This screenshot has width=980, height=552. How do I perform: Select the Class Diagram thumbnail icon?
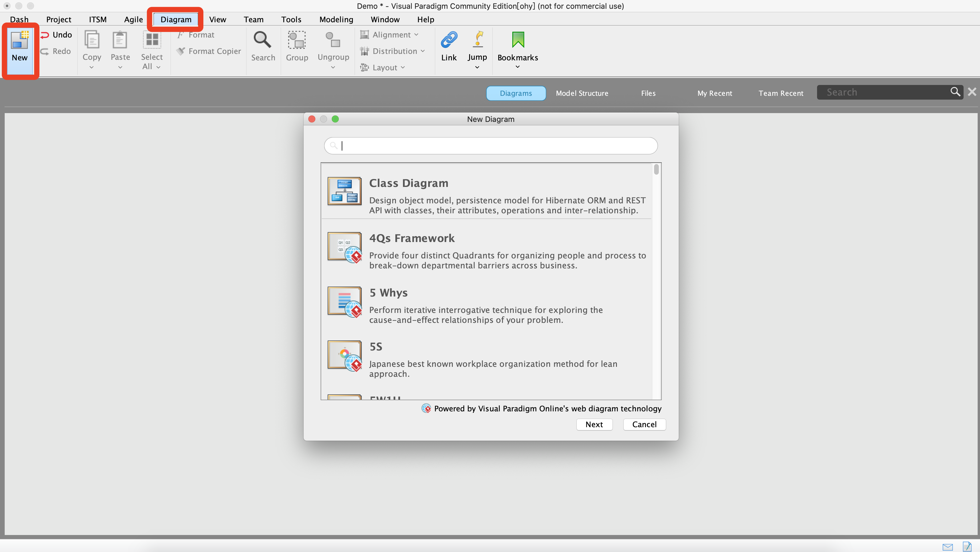click(x=344, y=191)
